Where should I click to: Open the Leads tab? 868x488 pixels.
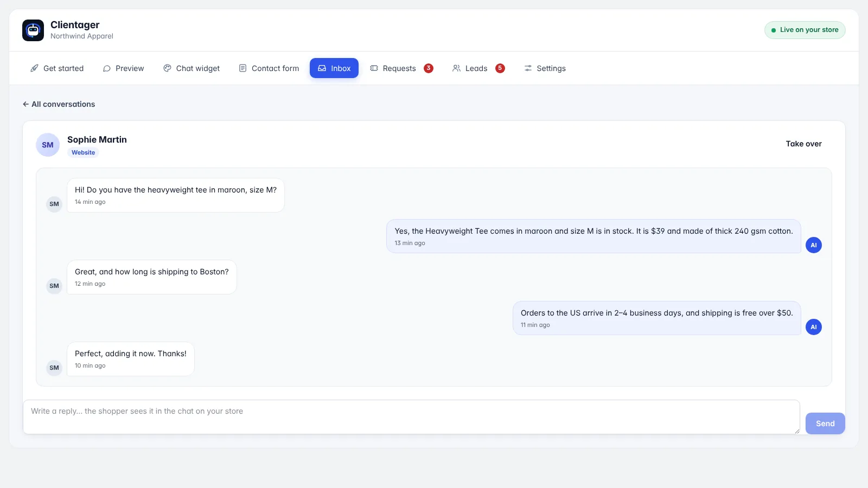click(x=478, y=68)
